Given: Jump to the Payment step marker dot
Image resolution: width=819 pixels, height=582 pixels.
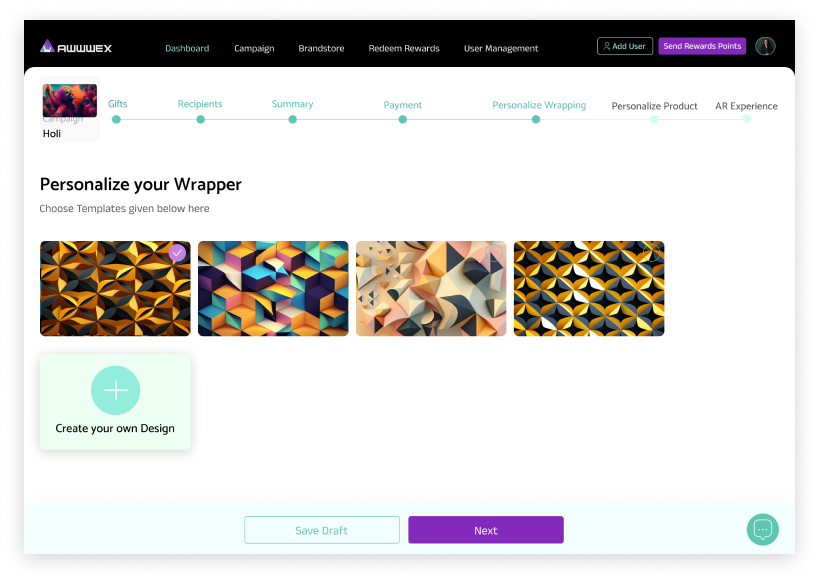Looking at the screenshot, I should pos(403,119).
